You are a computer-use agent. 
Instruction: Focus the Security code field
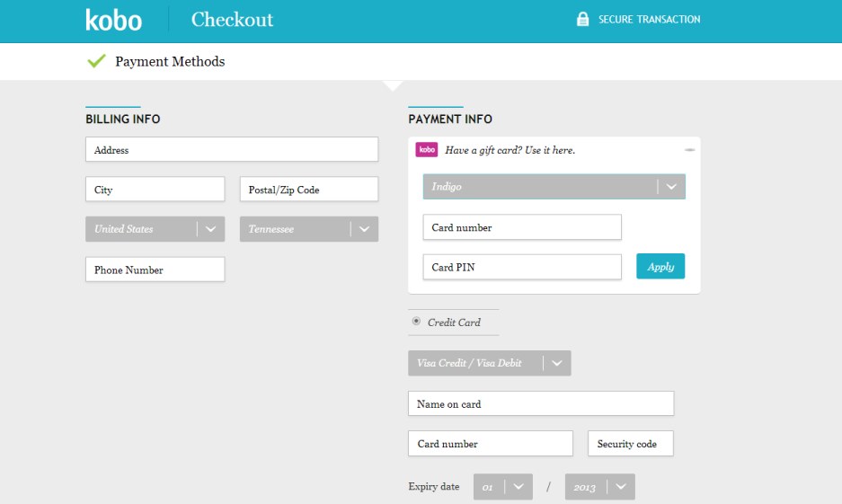click(630, 444)
